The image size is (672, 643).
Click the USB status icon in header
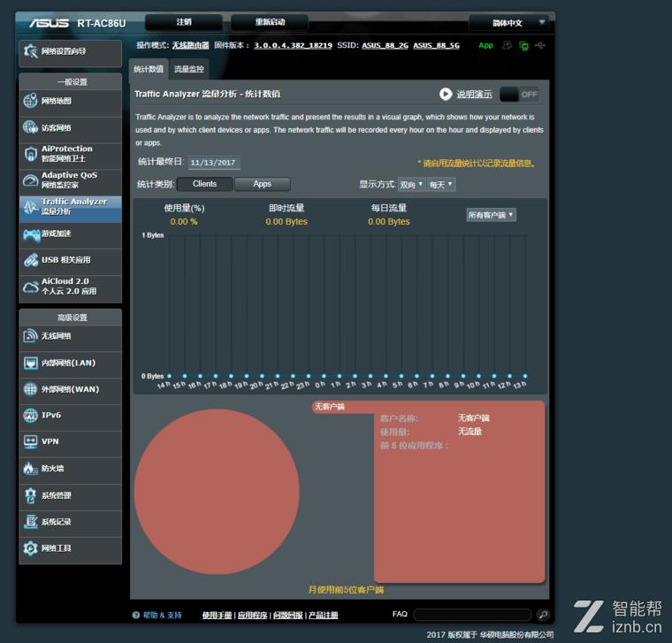click(540, 45)
